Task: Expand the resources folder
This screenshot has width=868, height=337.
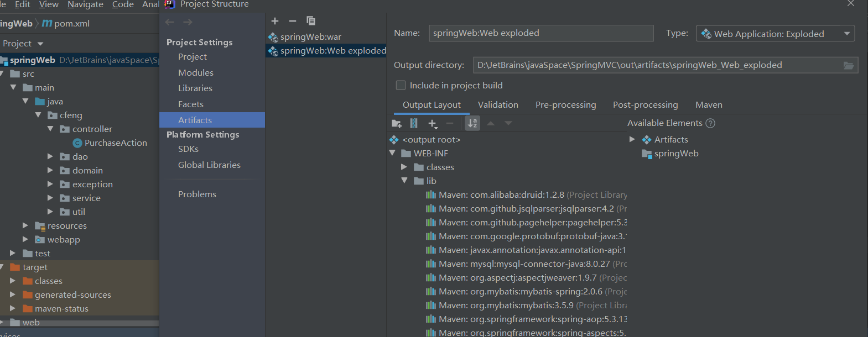Action: click(x=25, y=225)
